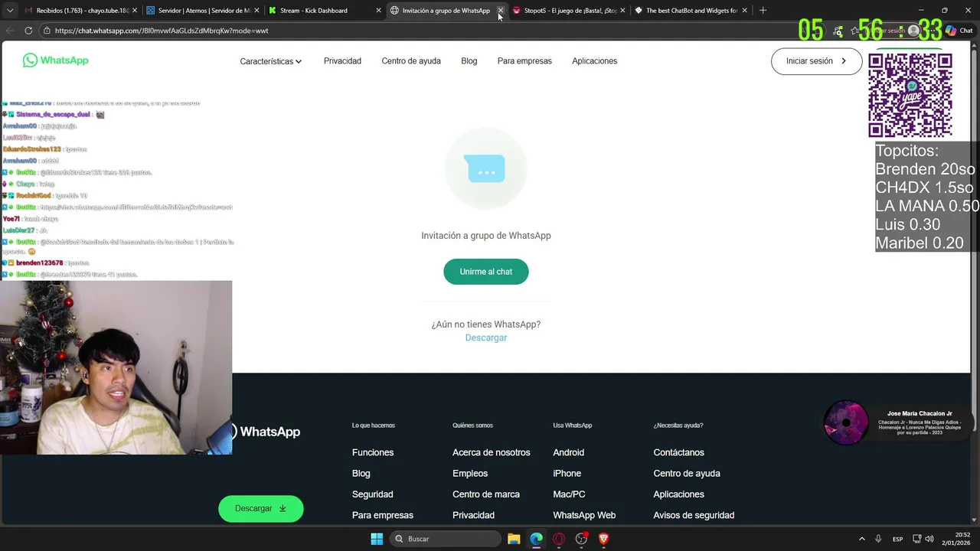980x551 pixels.
Task: Open WhatsApp Web footer link
Action: click(x=584, y=515)
